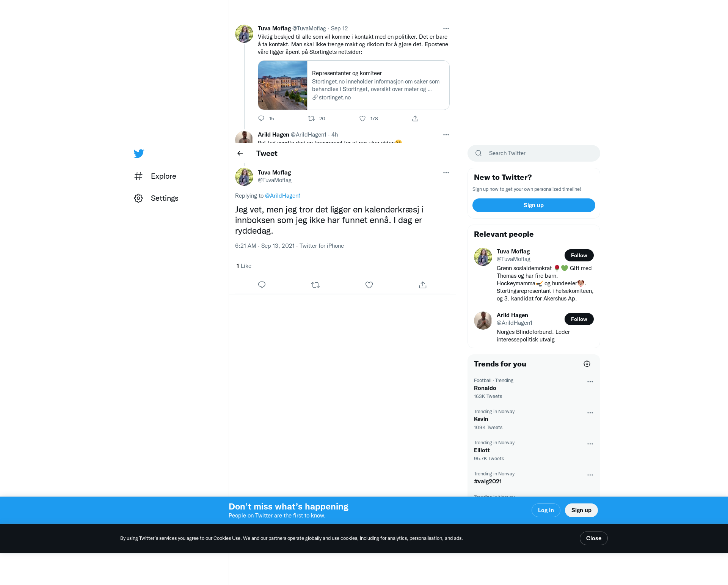This screenshot has height=585, width=728.
Task: Open trends settings gear icon
Action: [587, 364]
